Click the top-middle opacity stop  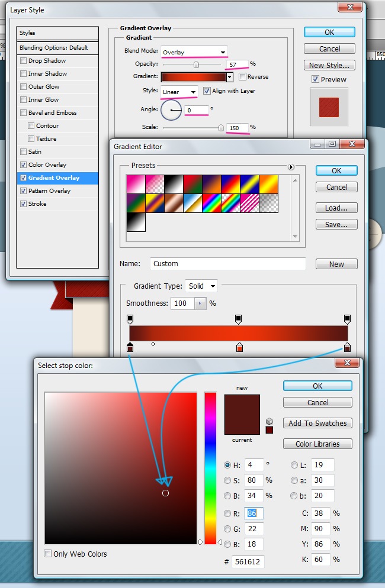(x=239, y=319)
